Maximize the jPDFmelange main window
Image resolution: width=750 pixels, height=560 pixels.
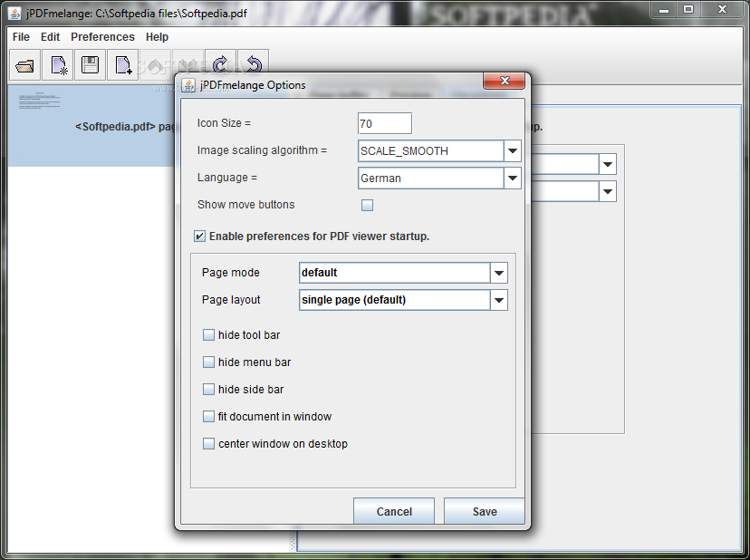688,10
